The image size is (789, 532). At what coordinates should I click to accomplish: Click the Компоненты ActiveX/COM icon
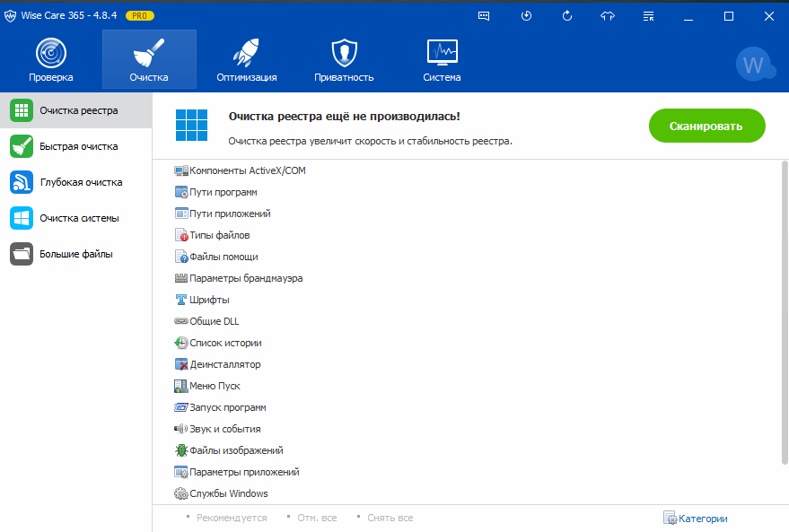click(x=181, y=171)
